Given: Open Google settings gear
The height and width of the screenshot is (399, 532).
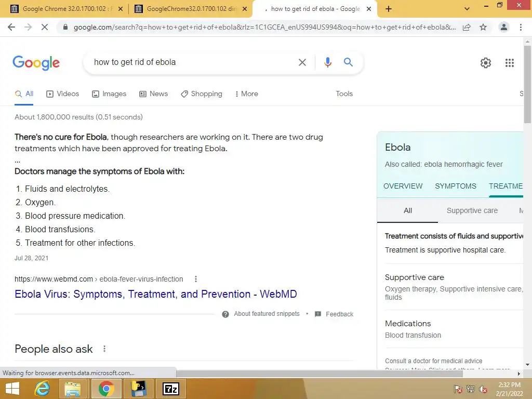Looking at the screenshot, I should [486, 63].
